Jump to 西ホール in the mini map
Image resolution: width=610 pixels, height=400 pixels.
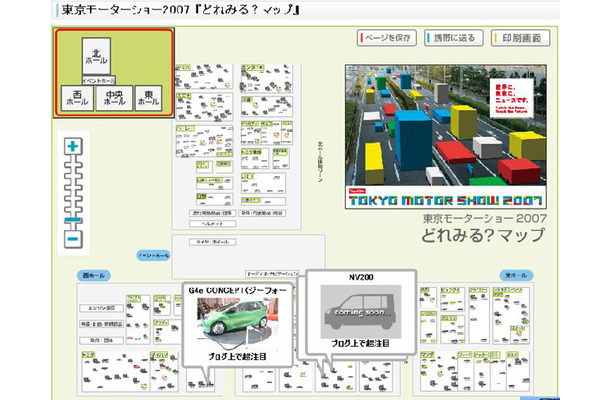pyautogui.click(x=77, y=98)
